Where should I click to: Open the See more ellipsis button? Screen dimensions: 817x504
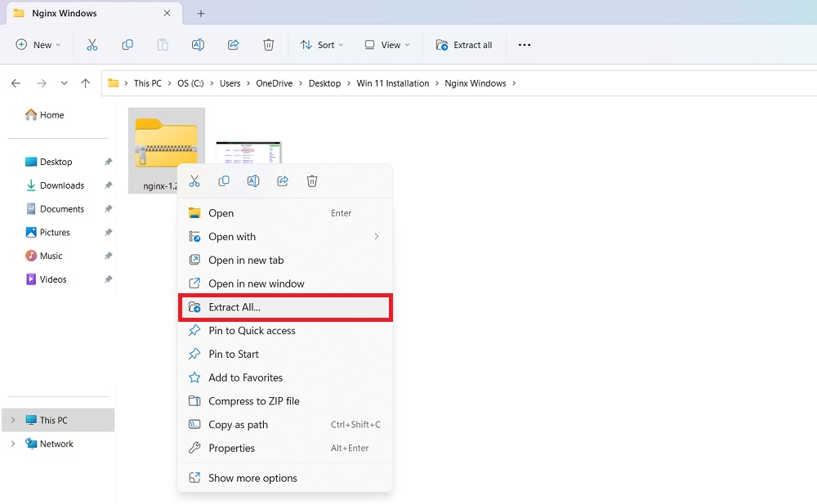524,45
